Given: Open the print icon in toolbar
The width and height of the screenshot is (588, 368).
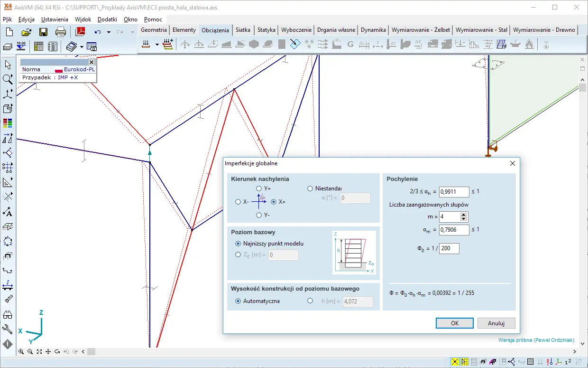Looking at the screenshot, I should tap(61, 32).
